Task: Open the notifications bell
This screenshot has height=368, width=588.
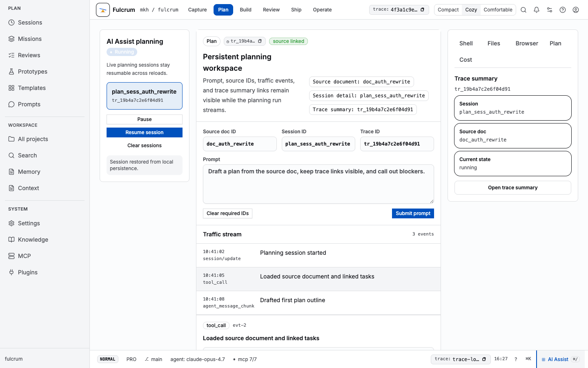Action: pyautogui.click(x=537, y=10)
